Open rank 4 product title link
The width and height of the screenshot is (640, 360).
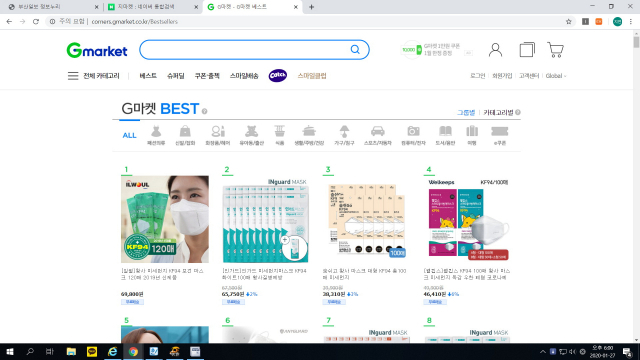coord(467,274)
